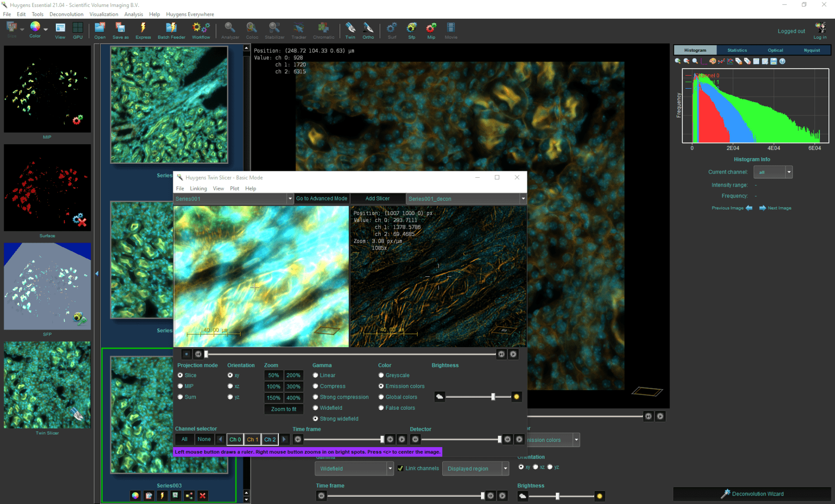Image resolution: width=835 pixels, height=504 pixels.
Task: Open the Series001_decon image selector dropdown
Action: [523, 198]
